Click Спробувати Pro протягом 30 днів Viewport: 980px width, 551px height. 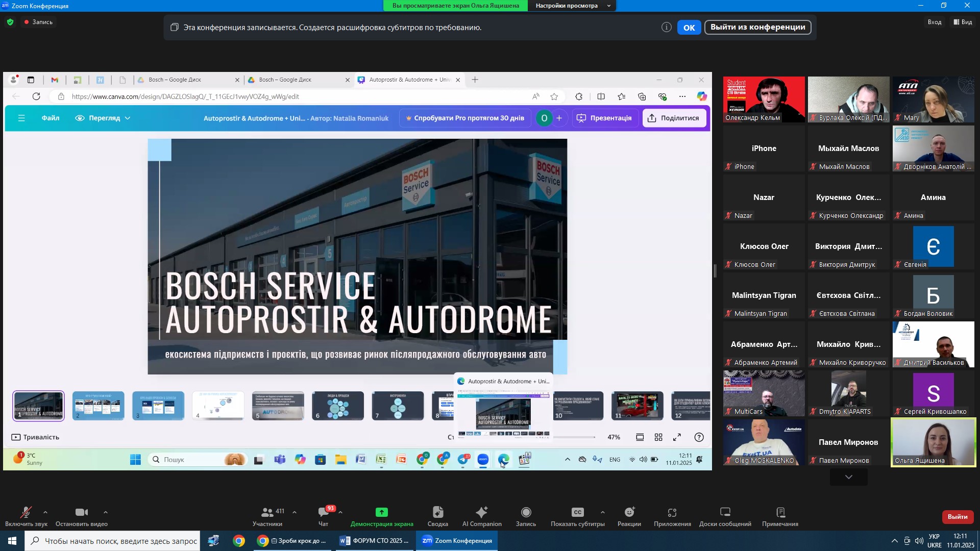point(465,118)
